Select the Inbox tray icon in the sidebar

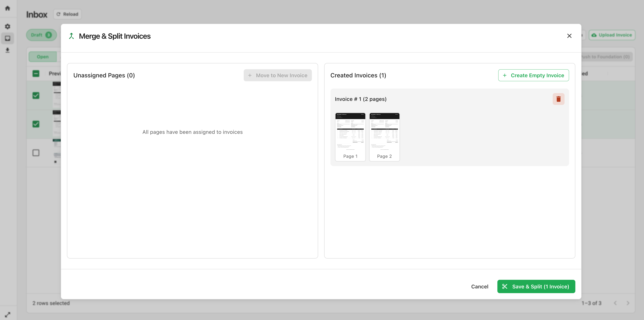(7, 38)
